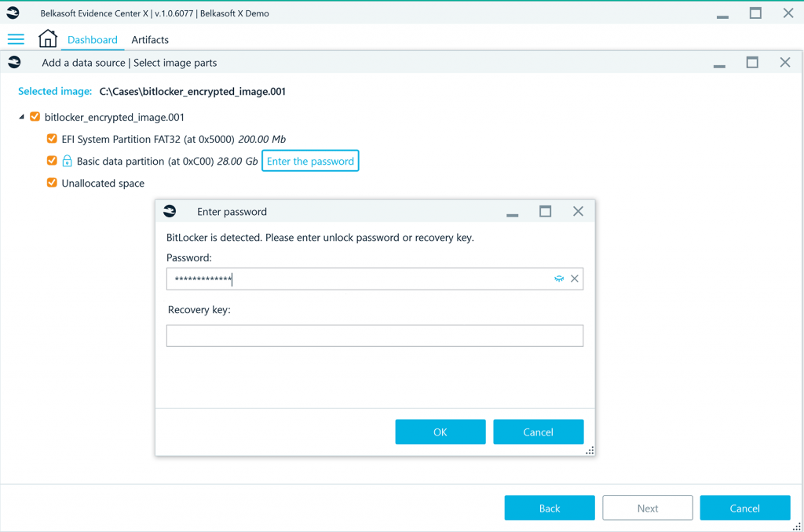Select the Basic data partition row text

(167, 161)
